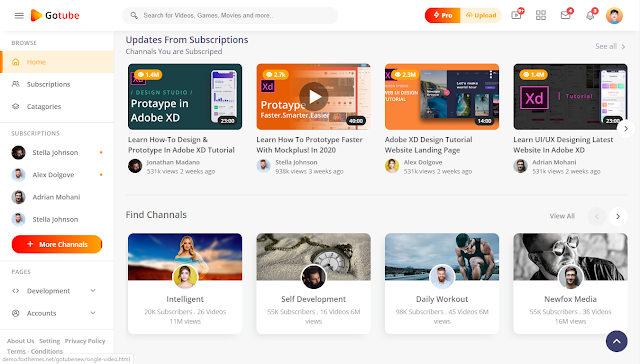Viewport: 640px width, 364px height.
Task: Open the messages envelope icon
Action: pos(565,16)
